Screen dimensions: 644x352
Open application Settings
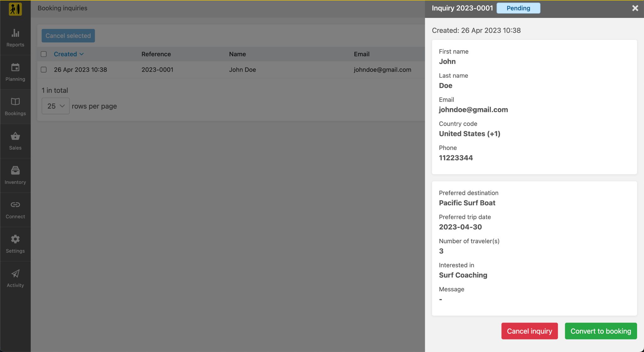15,244
